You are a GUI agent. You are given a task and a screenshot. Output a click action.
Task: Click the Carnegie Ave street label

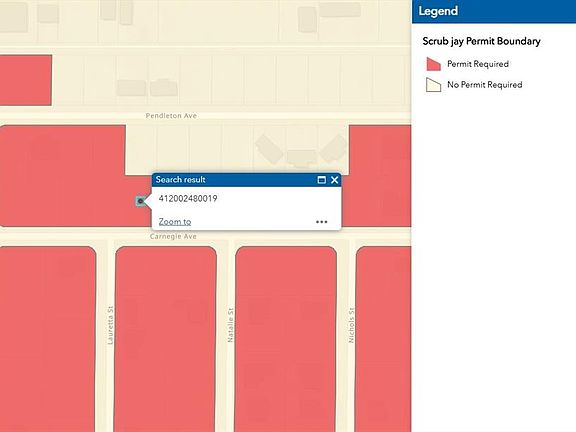point(173,236)
